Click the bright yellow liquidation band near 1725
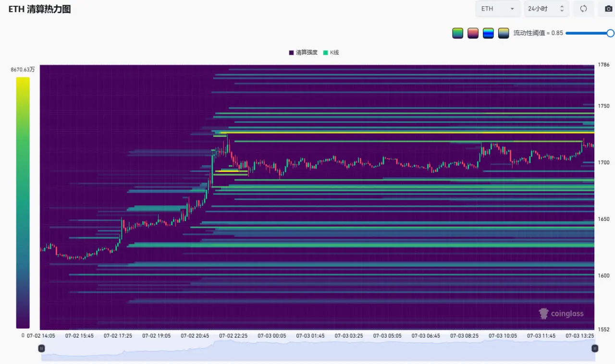The image size is (615, 364). (x=406, y=133)
